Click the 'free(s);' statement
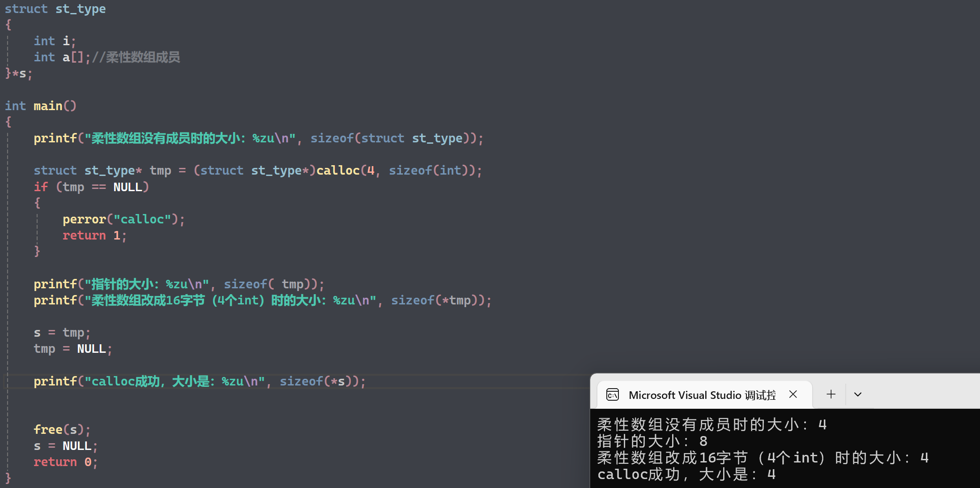Viewport: 980px width, 488px height. point(62,430)
